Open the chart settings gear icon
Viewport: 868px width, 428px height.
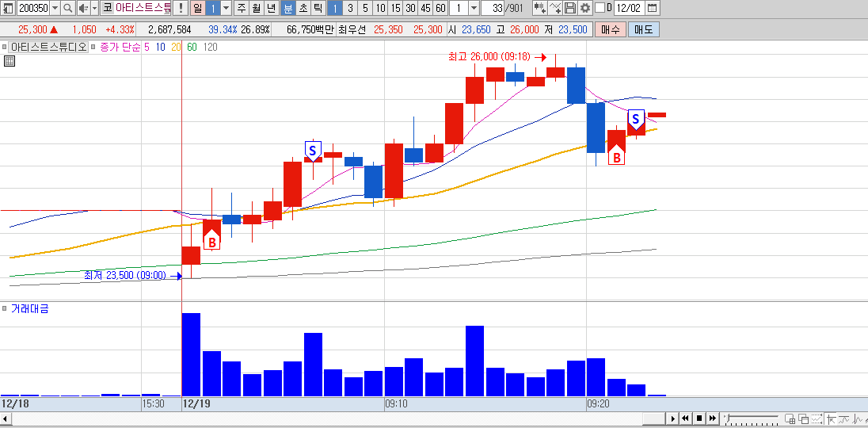[x=586, y=8]
